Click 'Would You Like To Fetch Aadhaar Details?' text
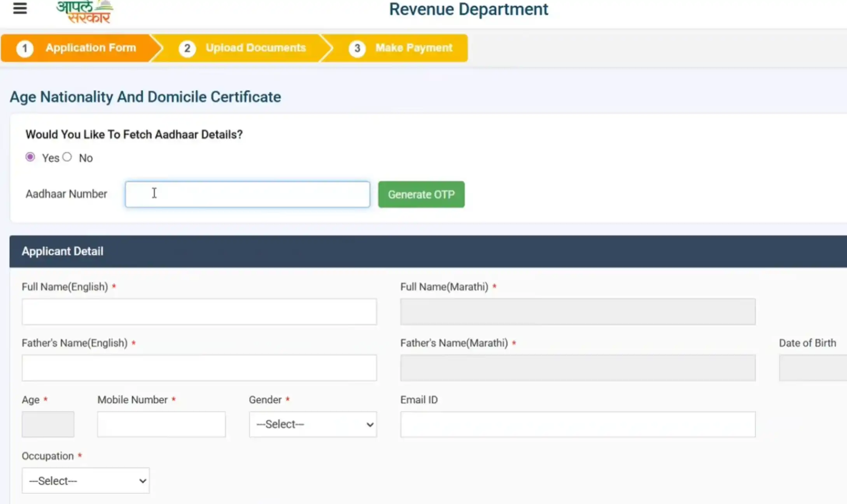The height and width of the screenshot is (504, 847). (134, 135)
